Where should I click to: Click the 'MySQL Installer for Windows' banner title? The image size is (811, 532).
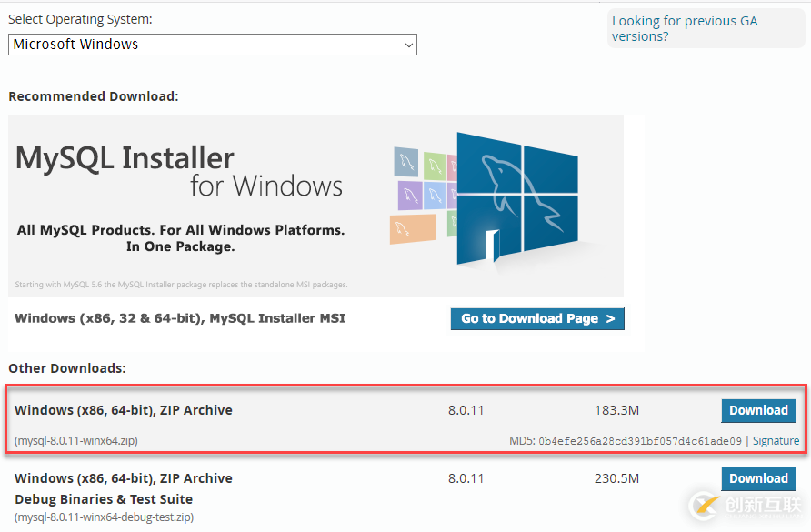(x=179, y=171)
